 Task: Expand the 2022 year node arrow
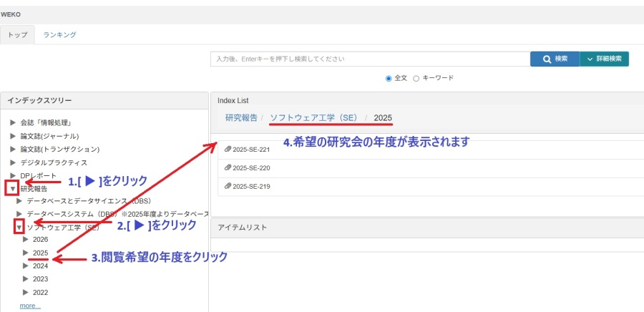[26, 292]
